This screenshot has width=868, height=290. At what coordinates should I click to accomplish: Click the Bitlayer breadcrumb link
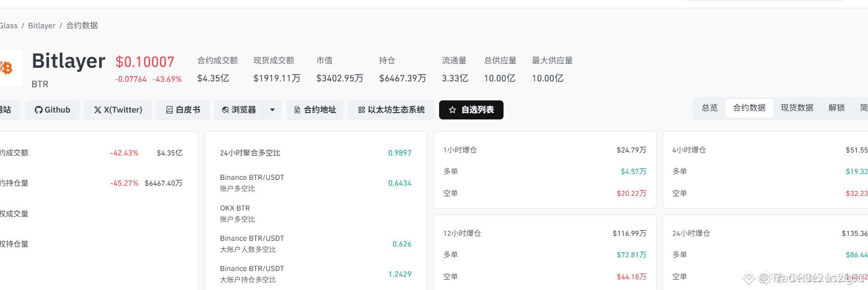[41, 26]
